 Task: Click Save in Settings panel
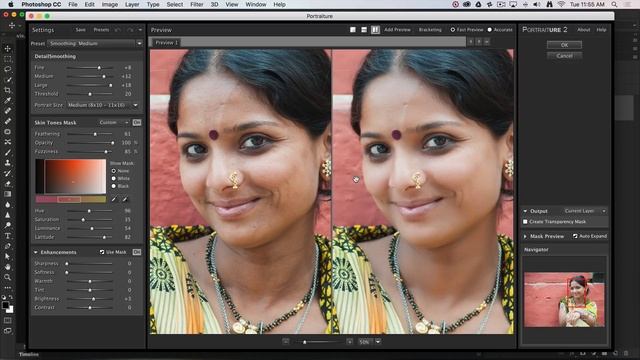click(80, 30)
